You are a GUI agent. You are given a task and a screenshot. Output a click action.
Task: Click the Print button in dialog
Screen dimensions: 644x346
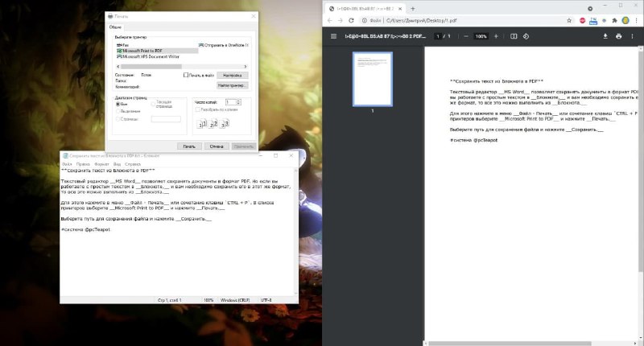tap(189, 146)
